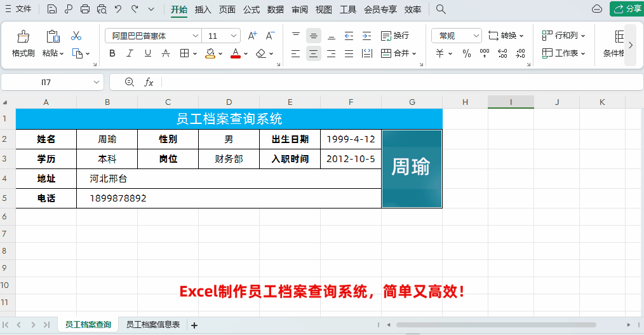Apply strikethrough text formatting

166,53
